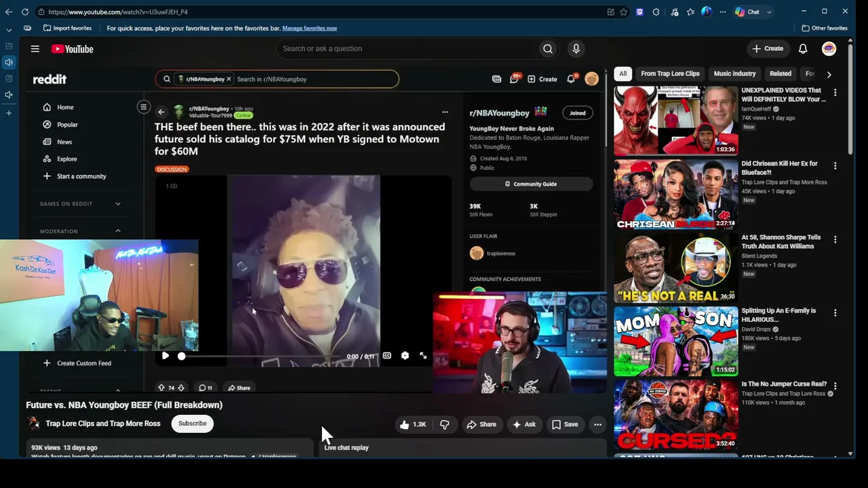Share the YouTube video

point(481,424)
